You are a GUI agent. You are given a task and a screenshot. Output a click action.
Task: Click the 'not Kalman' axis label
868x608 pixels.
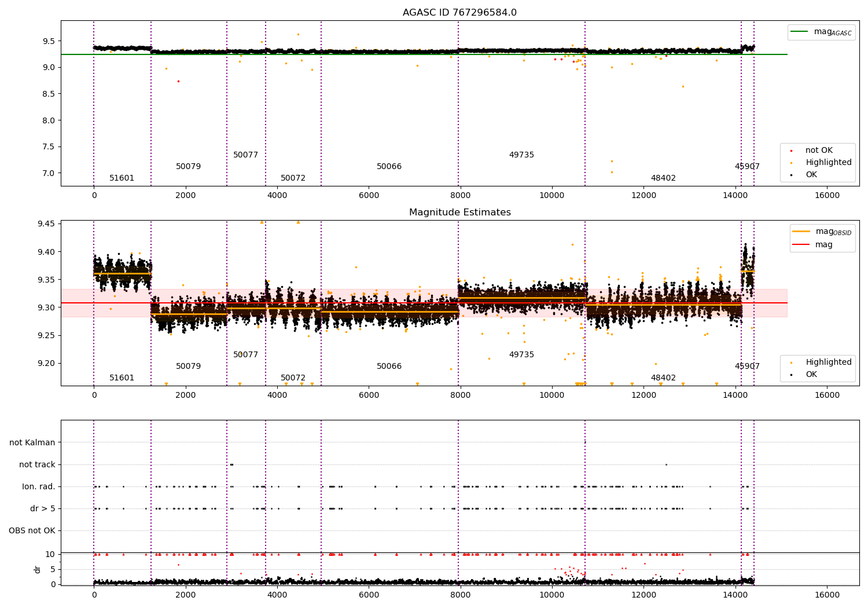(x=32, y=443)
